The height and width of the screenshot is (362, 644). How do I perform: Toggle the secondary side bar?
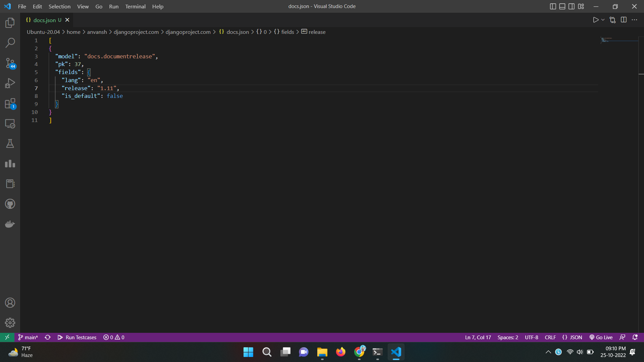571,6
